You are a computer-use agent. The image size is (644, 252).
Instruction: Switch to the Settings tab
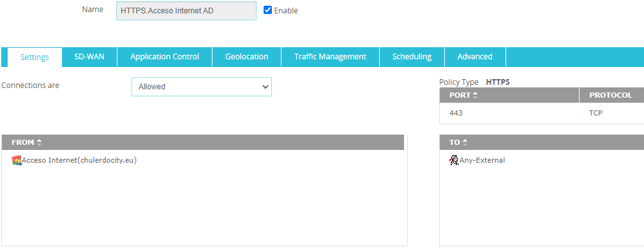pyautogui.click(x=34, y=57)
